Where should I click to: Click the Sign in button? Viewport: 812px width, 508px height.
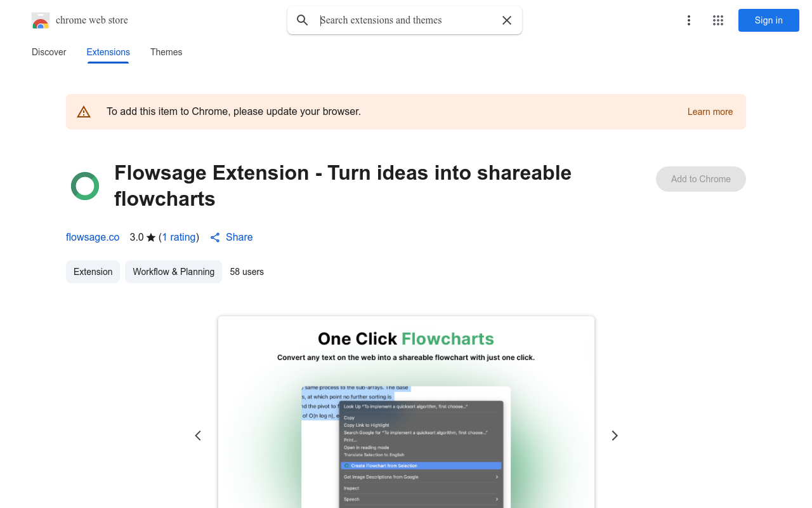(768, 20)
